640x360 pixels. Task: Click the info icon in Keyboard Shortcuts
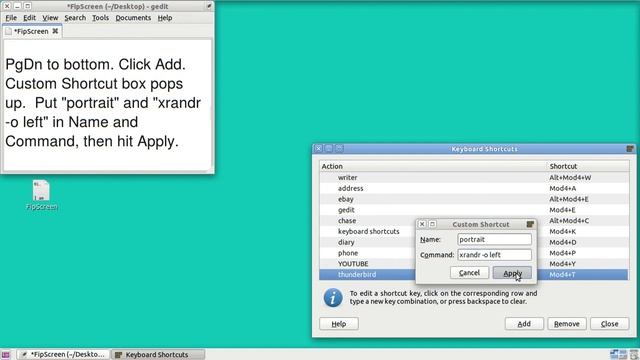pyautogui.click(x=333, y=298)
